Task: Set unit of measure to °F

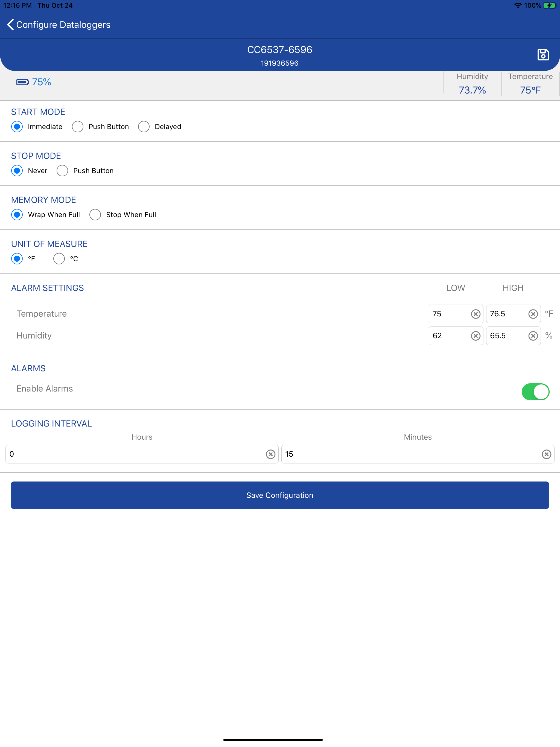Action: (17, 259)
